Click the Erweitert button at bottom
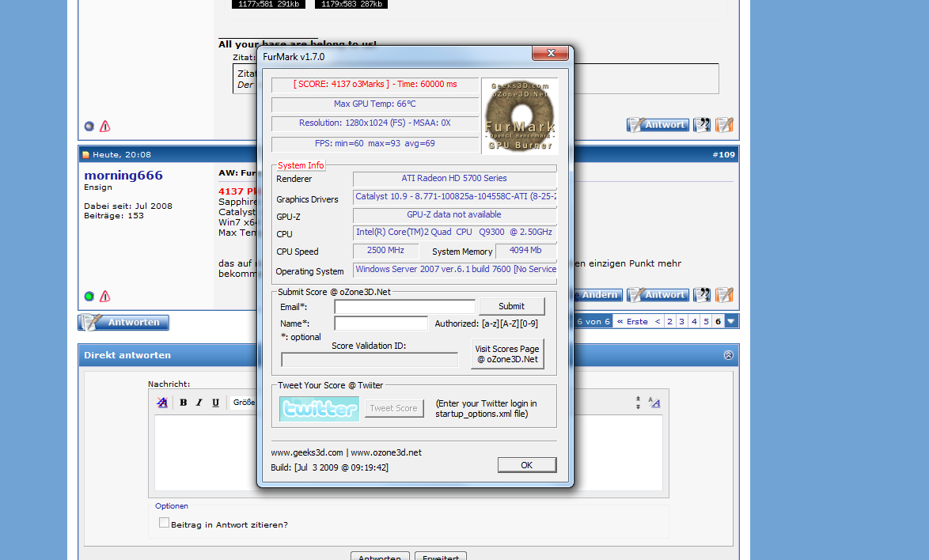The image size is (929, 560). (x=441, y=557)
